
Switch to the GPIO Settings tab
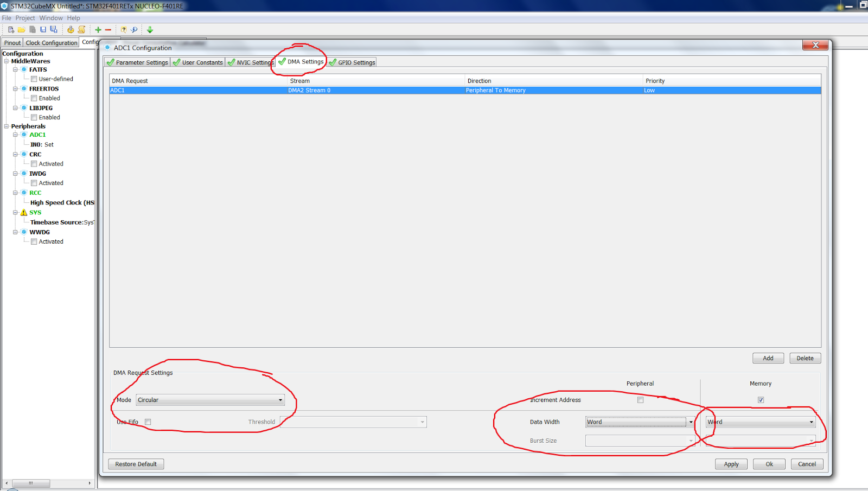point(352,62)
